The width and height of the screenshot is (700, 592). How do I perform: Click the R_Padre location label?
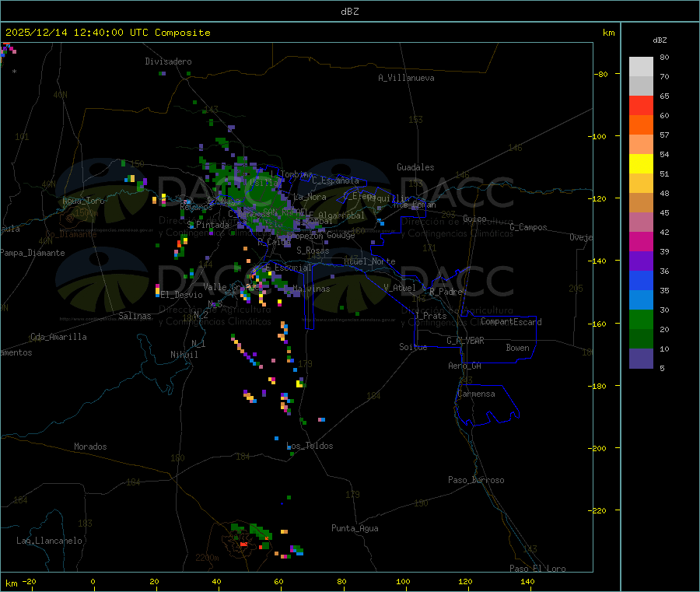pos(446,292)
